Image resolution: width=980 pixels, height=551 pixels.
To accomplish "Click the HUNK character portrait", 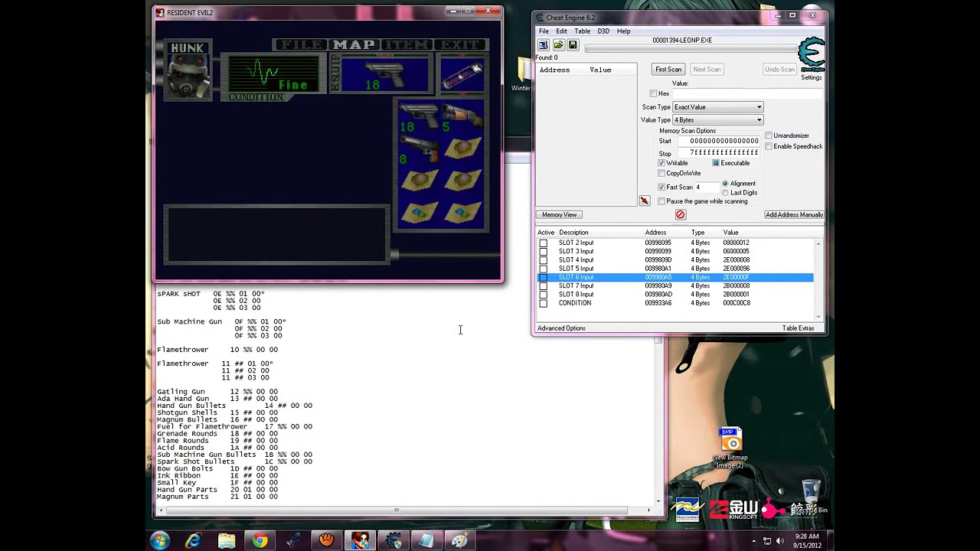I will coord(188,70).
